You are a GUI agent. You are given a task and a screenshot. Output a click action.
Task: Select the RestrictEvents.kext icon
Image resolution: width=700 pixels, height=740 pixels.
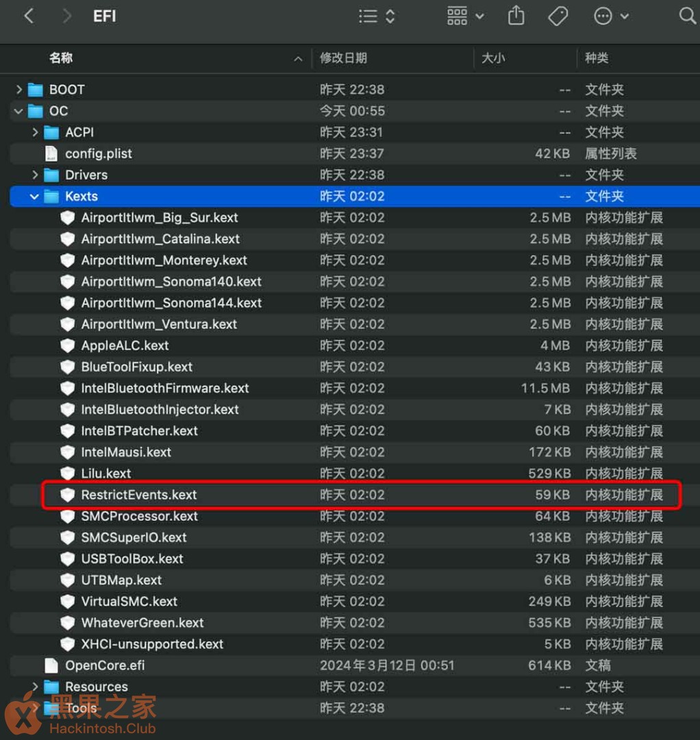click(x=67, y=495)
